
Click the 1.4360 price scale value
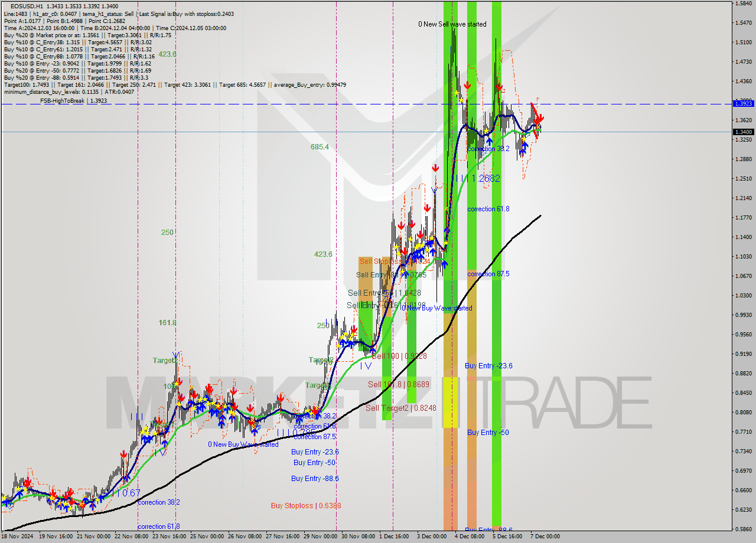pyautogui.click(x=743, y=81)
